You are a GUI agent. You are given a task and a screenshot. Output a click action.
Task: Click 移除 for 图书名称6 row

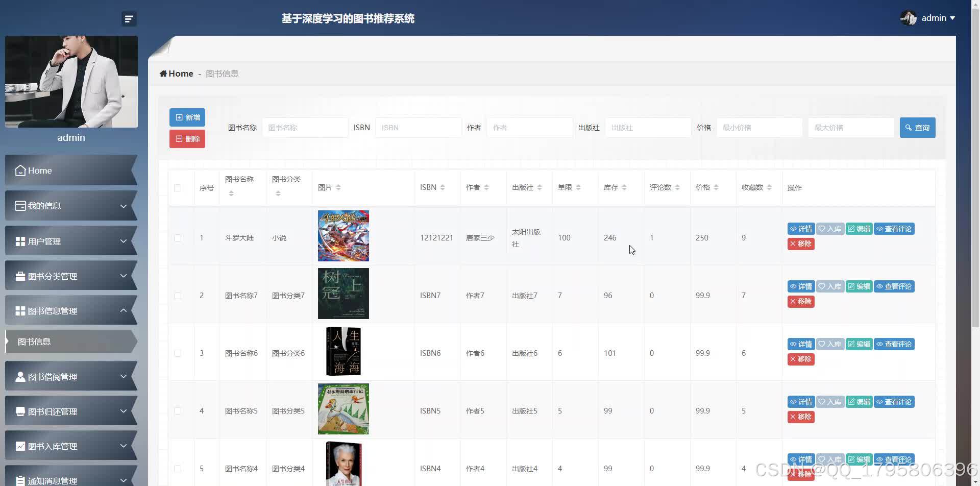[x=801, y=359]
